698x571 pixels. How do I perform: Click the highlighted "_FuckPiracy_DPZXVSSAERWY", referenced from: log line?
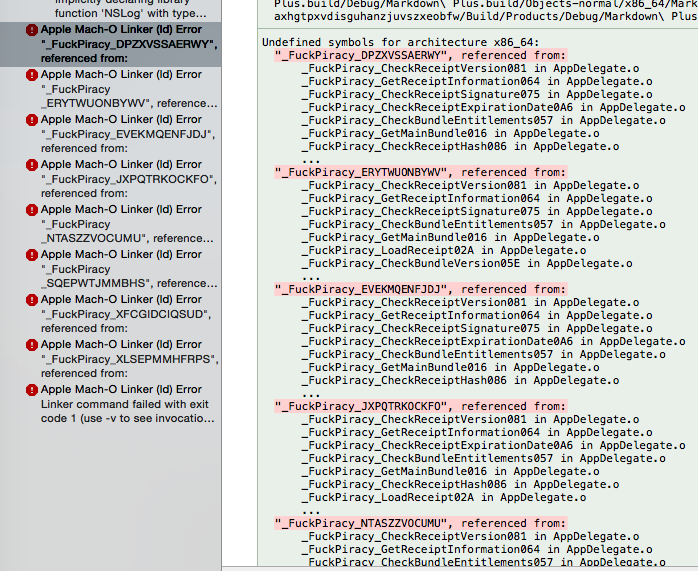[420, 55]
